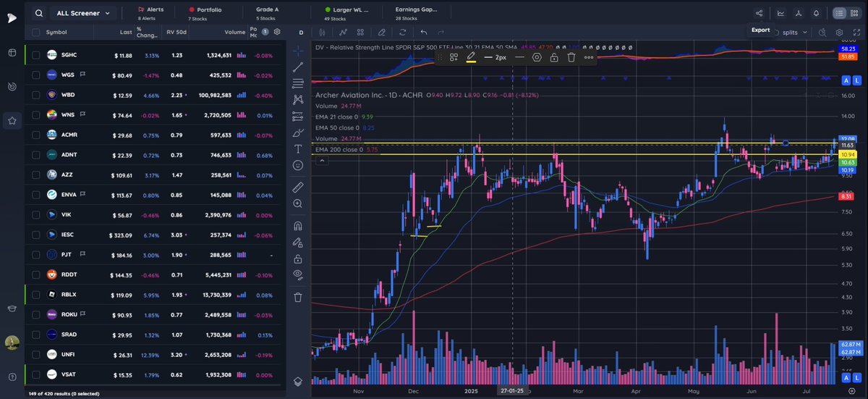Click the WGS flag icon

[x=83, y=75]
